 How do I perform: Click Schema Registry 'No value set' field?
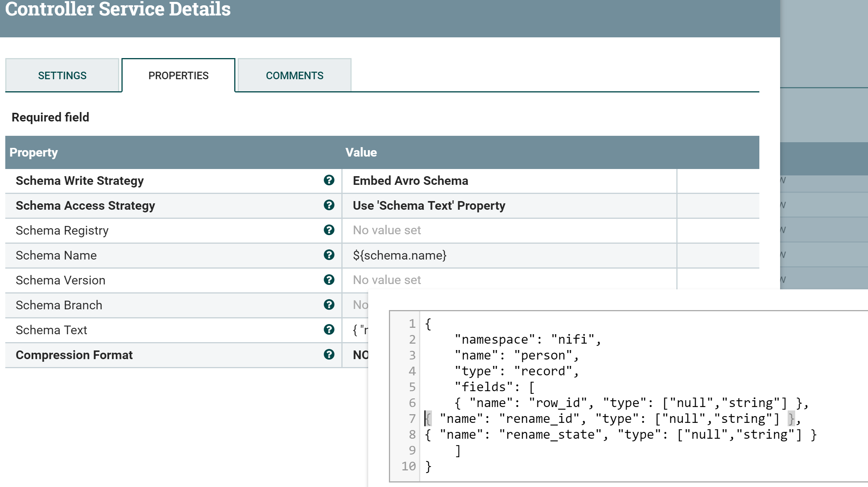[387, 230]
